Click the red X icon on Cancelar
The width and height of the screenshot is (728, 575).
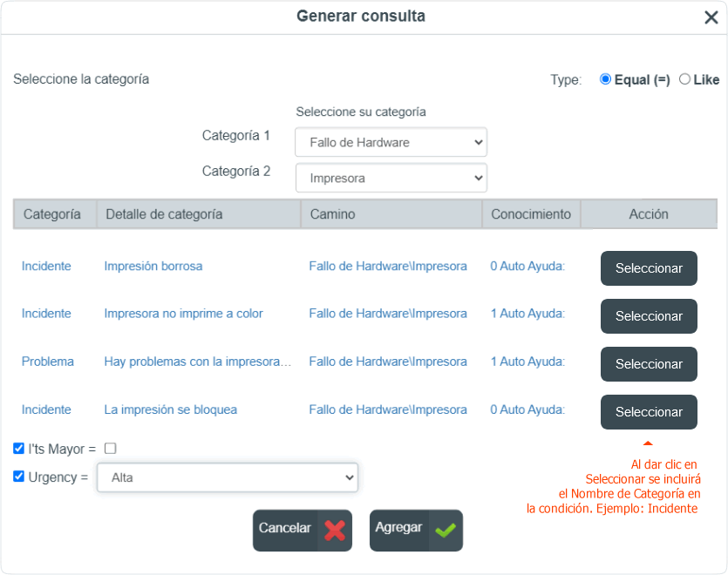click(x=335, y=531)
